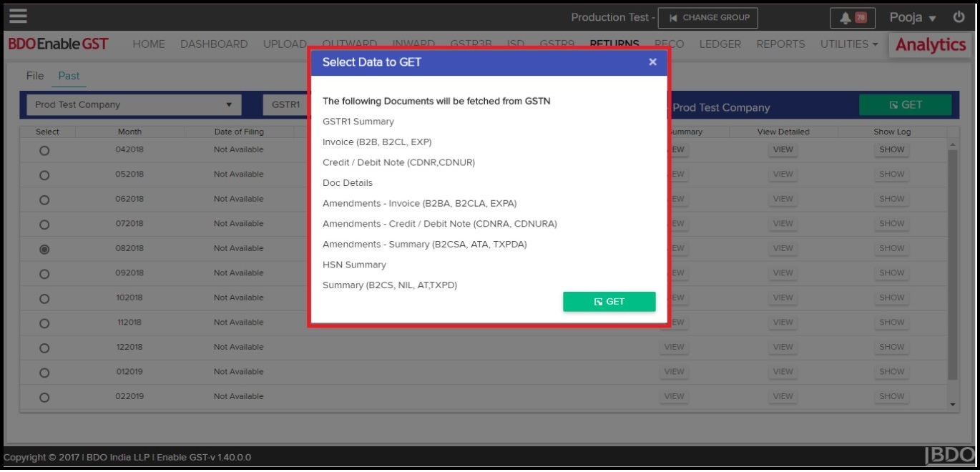Expand the Utilities menu dropdown

pos(848,44)
